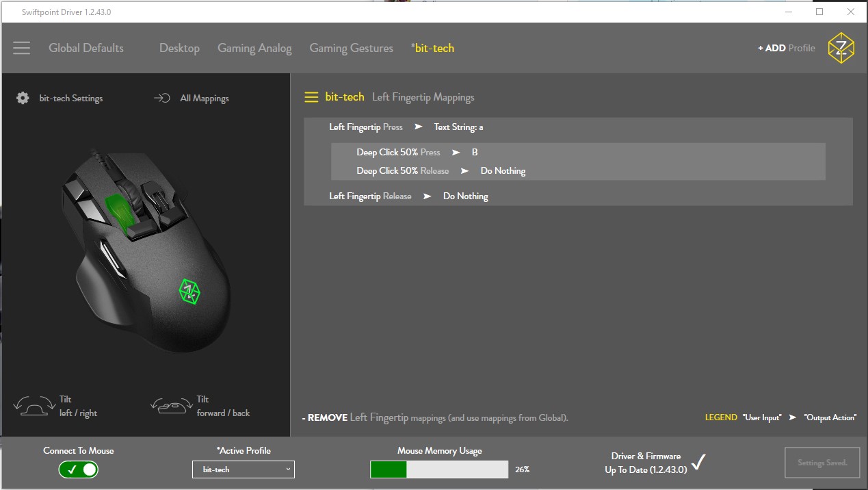Minimize the Swiftpoint Driver window

click(789, 12)
